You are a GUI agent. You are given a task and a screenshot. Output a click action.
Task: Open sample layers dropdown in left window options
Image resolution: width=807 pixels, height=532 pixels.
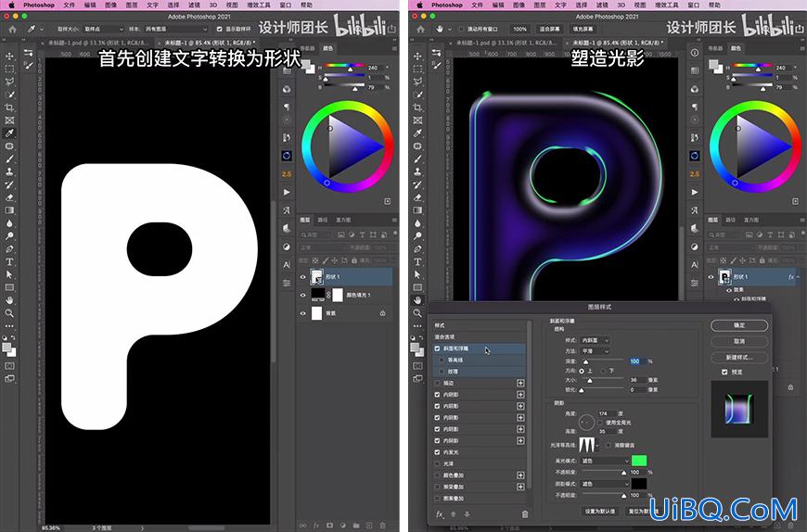(176, 30)
